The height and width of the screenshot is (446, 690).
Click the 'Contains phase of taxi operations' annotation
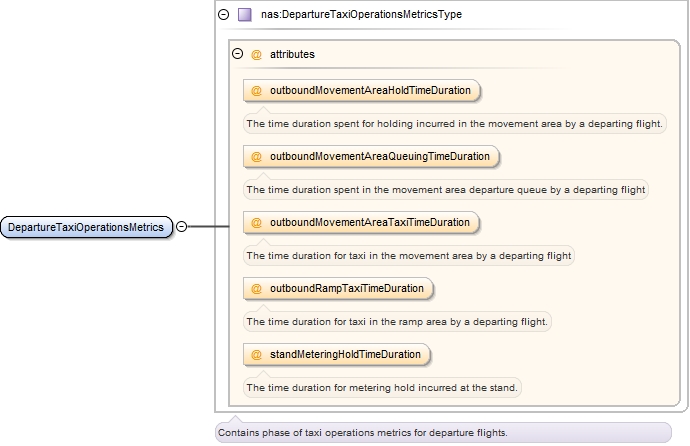pos(363,433)
